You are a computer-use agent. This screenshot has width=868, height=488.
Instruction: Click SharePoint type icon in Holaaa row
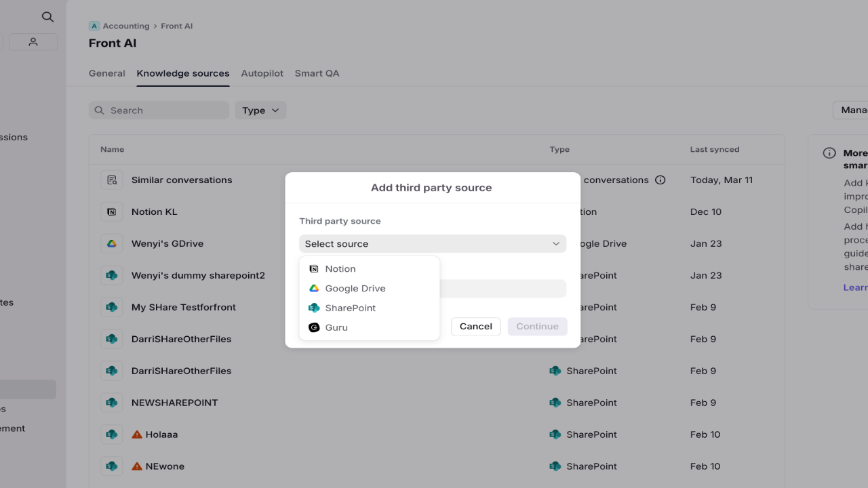(555, 434)
